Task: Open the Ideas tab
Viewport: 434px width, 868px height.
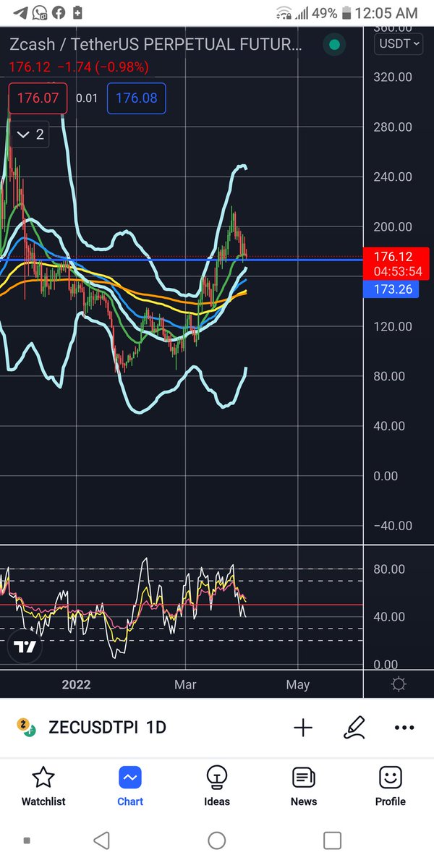Action: tap(216, 786)
